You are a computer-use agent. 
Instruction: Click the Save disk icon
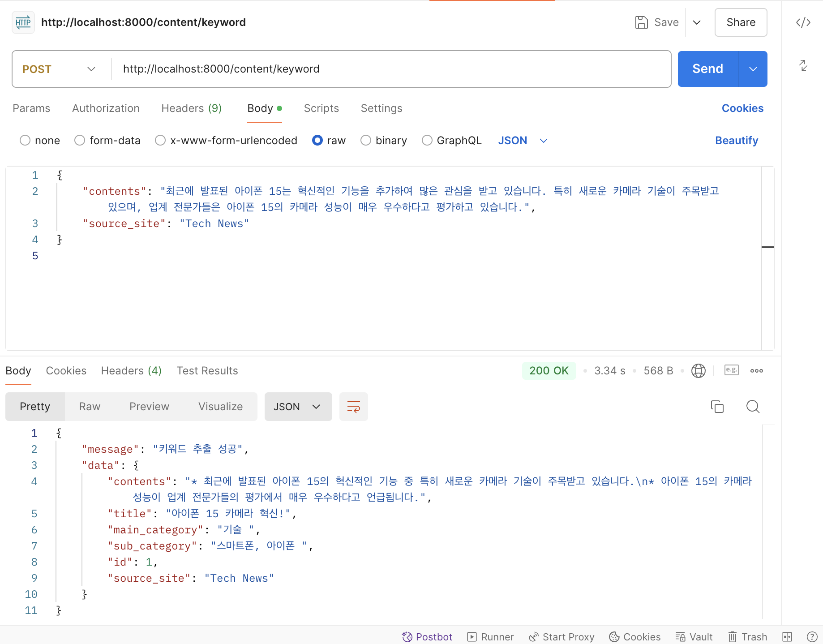click(x=641, y=22)
